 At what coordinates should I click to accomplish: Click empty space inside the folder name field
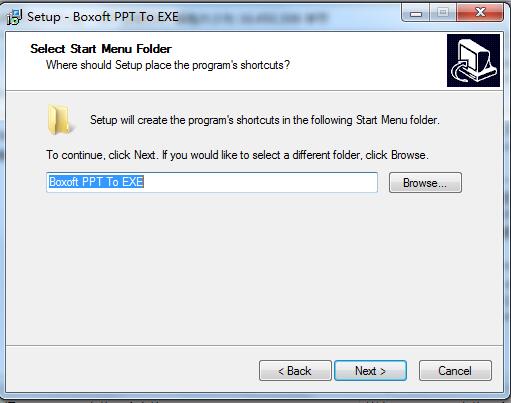click(260, 182)
